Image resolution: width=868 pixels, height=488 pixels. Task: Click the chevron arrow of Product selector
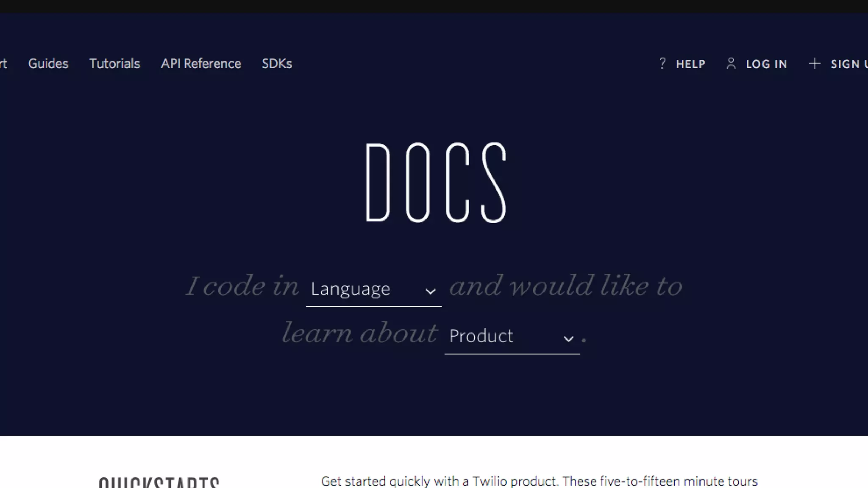[x=568, y=339]
